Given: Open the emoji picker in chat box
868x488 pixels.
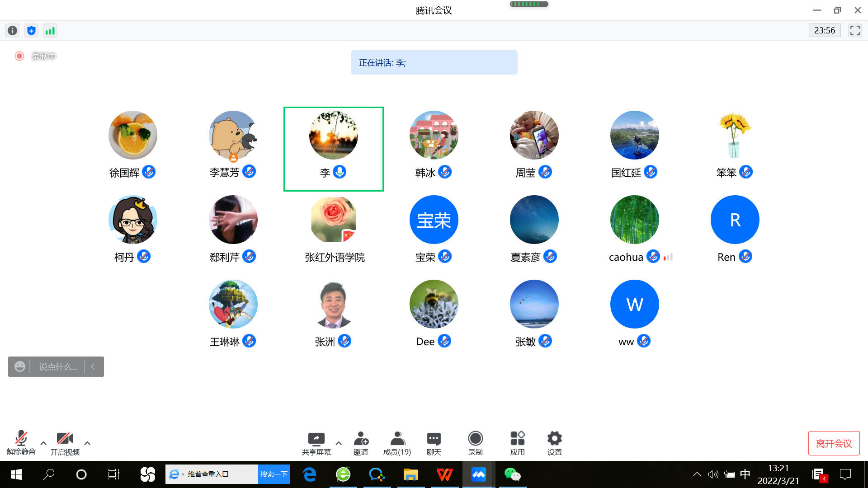Looking at the screenshot, I should (20, 366).
